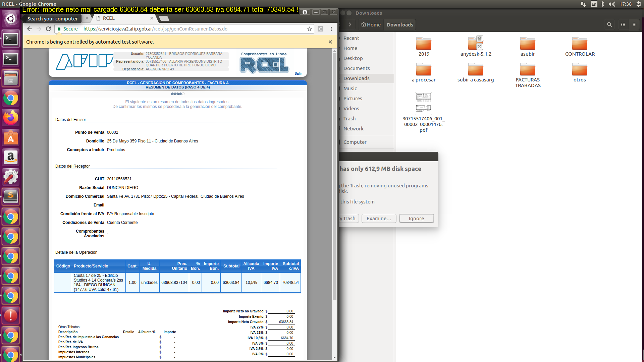Click the Ignore button in disk space dialog

tap(416, 219)
